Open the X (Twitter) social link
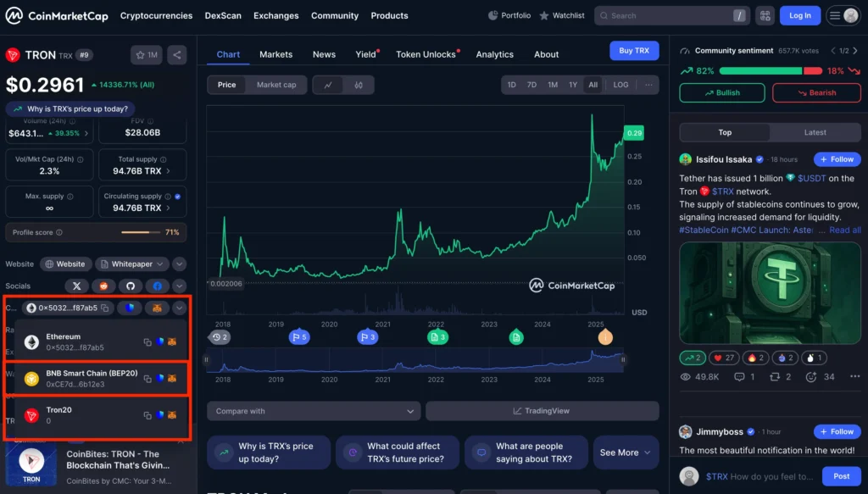The height and width of the screenshot is (494, 868). coord(77,286)
